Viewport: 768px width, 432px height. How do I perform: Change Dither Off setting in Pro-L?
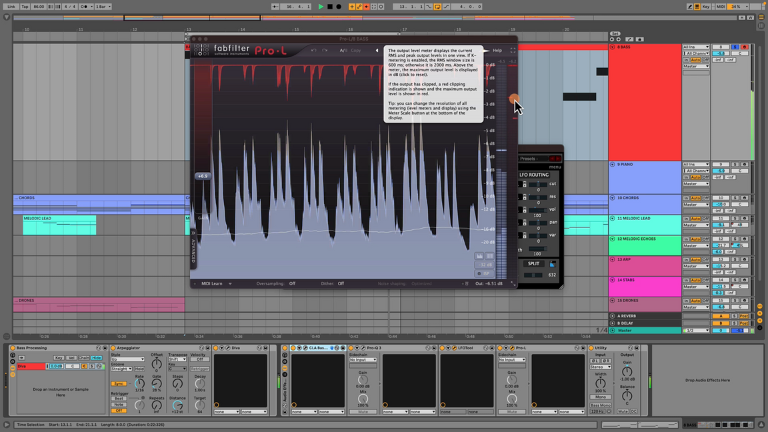(341, 284)
